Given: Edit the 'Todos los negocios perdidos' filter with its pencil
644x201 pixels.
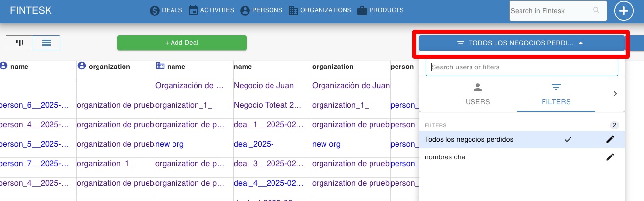Looking at the screenshot, I should pos(610,139).
